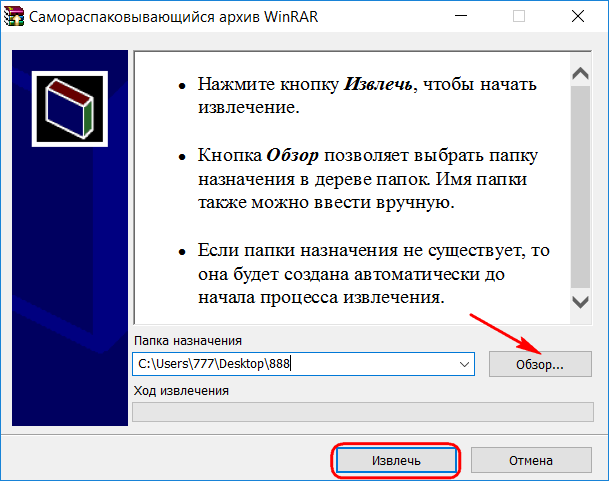Click the 'Папка назначения' label
This screenshot has width=609, height=481.
point(188,341)
